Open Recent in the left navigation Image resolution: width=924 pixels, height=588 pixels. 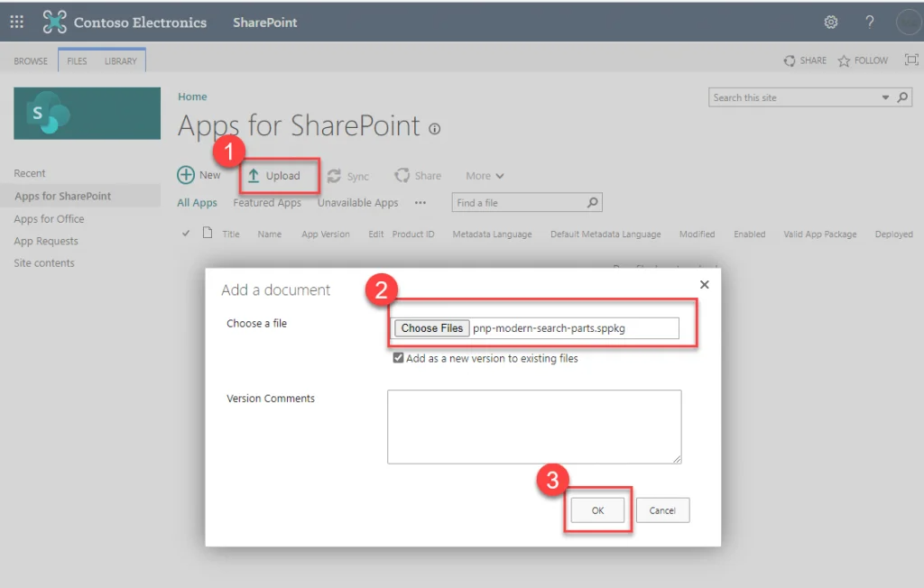pos(30,173)
